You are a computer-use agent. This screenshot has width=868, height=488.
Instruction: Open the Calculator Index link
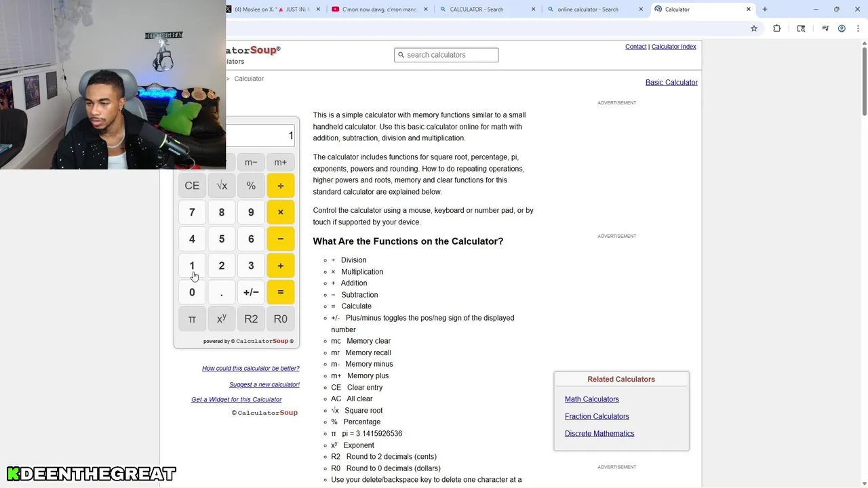tap(673, 47)
